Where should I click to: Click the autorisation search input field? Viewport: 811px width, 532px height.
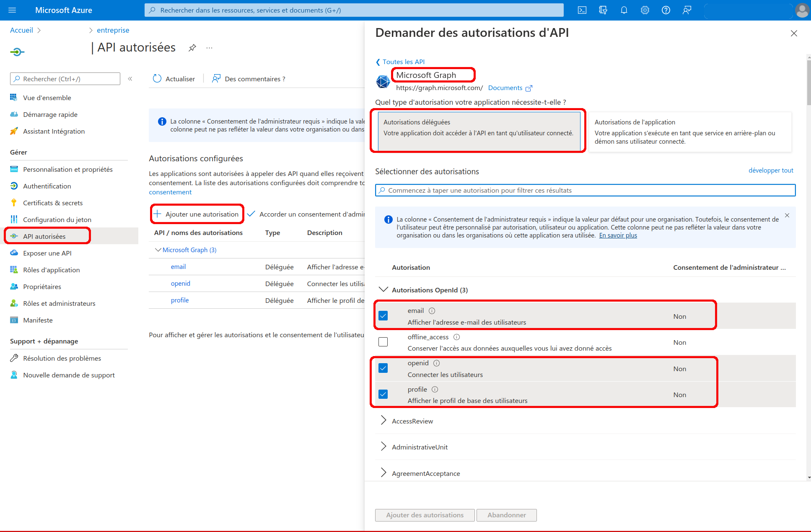[x=585, y=190]
